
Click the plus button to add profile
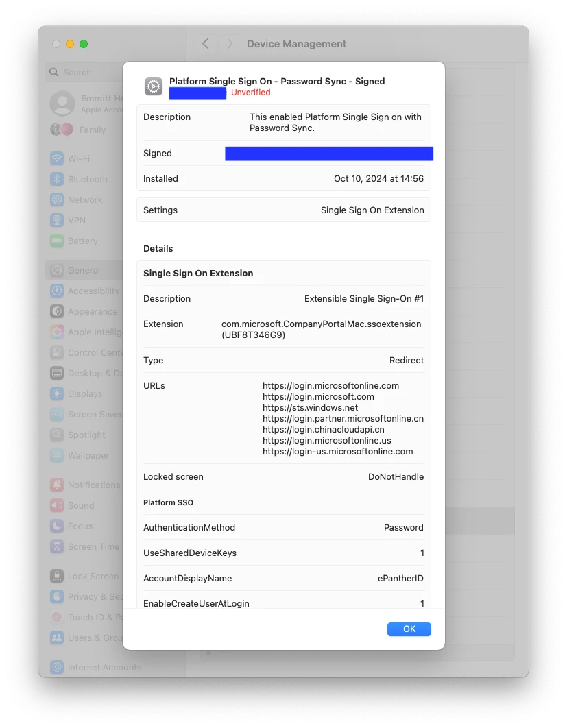[x=208, y=653]
